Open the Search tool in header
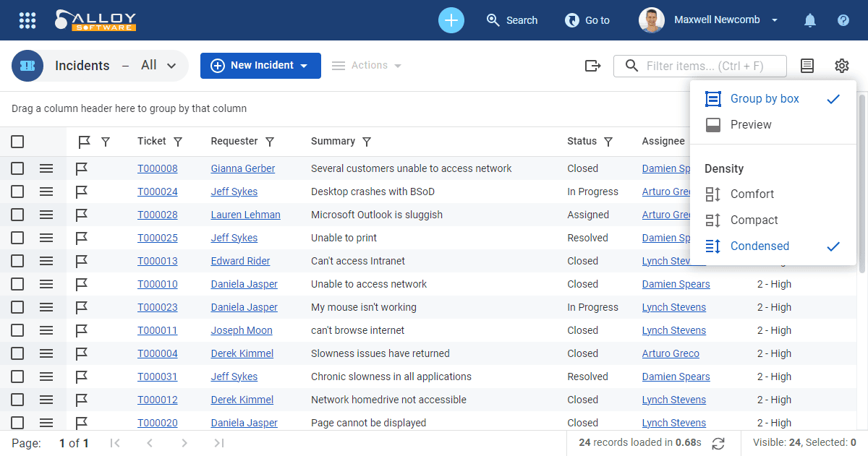This screenshot has width=868, height=456. click(512, 20)
